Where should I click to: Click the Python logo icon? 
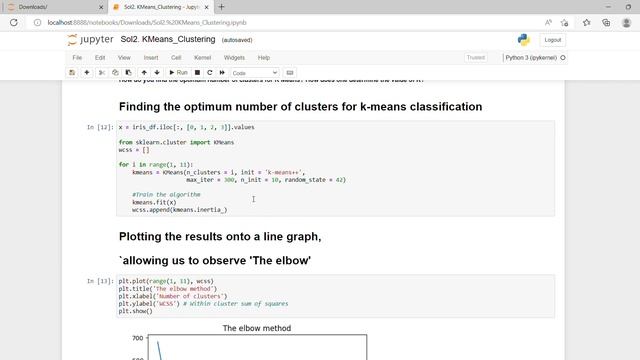click(523, 40)
